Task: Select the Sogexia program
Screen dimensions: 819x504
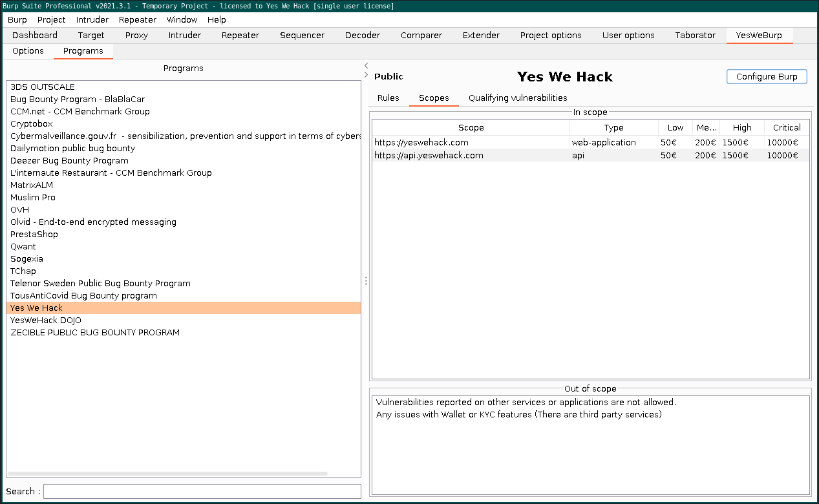Action: (x=184, y=259)
